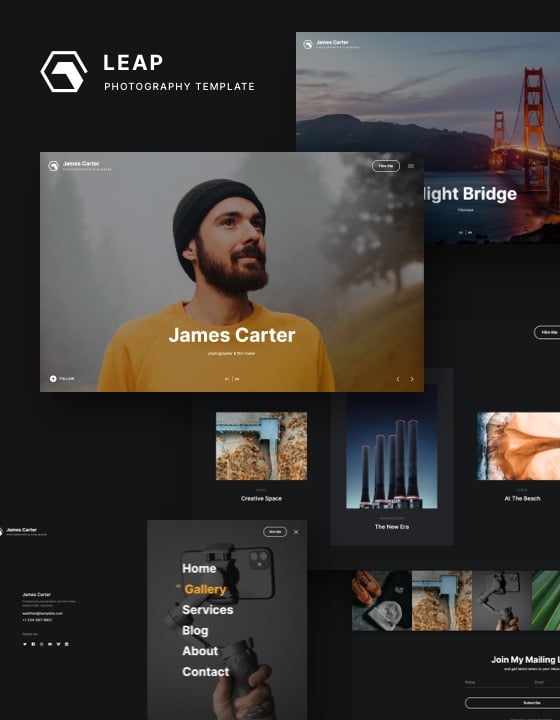This screenshot has width=560, height=720.
Task: Click the 'Join My Mailing' heading
Action: [x=526, y=659]
